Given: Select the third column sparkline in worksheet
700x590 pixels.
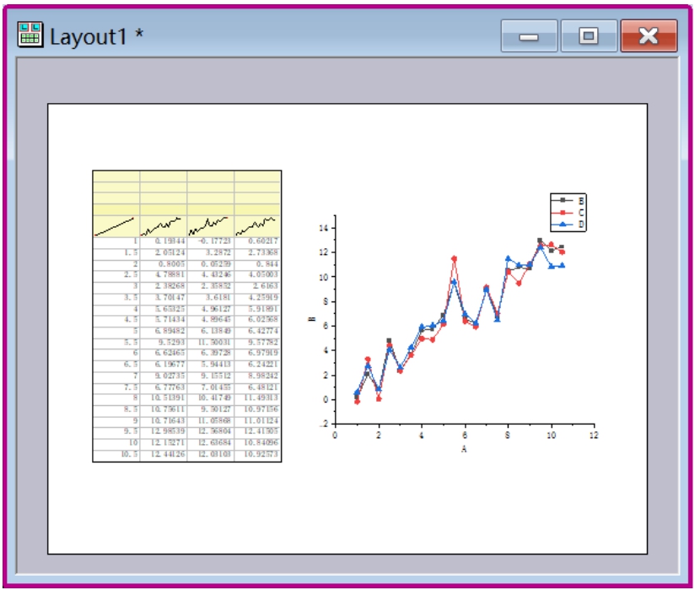Looking at the screenshot, I should coord(210,226).
